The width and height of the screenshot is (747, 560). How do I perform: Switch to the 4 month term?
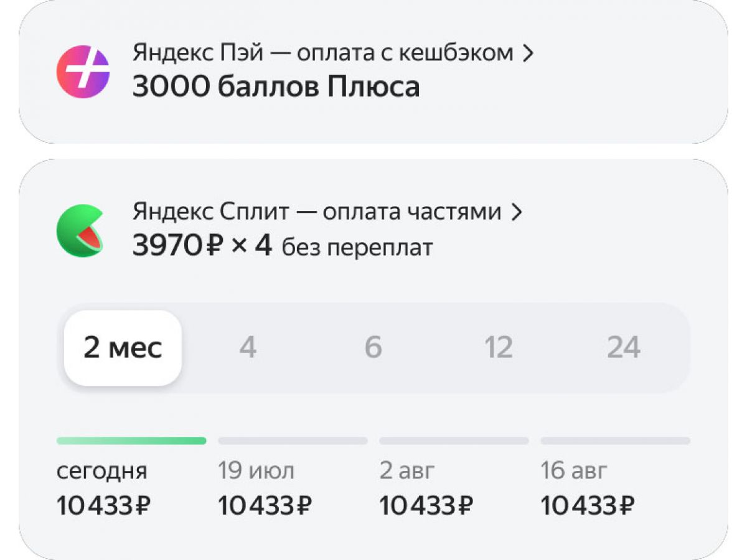pyautogui.click(x=248, y=348)
